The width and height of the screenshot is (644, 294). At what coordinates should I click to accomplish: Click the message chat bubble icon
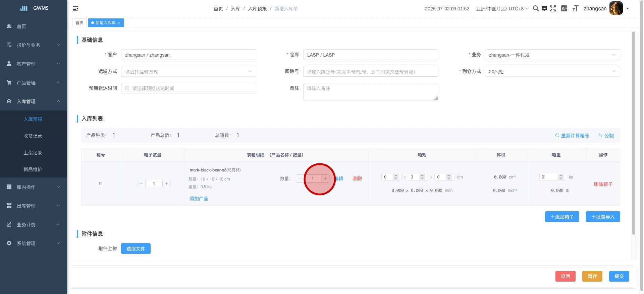pos(544,9)
